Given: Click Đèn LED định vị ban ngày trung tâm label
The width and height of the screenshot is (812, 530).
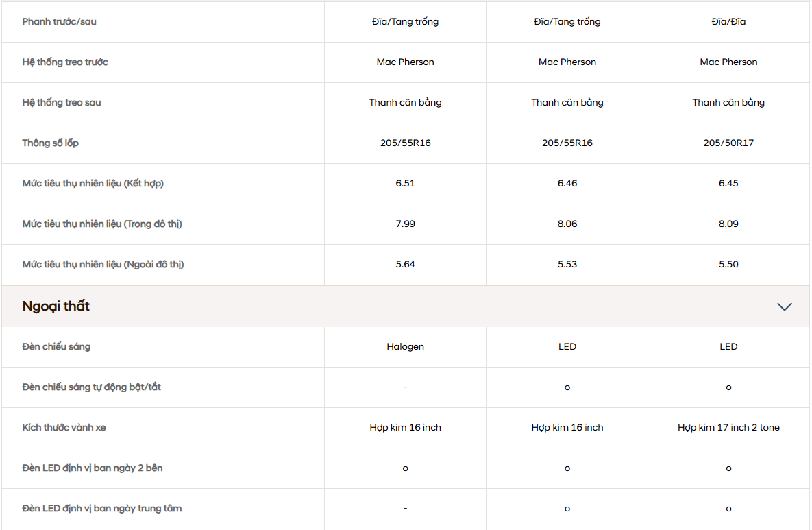Looking at the screenshot, I should (x=102, y=509).
